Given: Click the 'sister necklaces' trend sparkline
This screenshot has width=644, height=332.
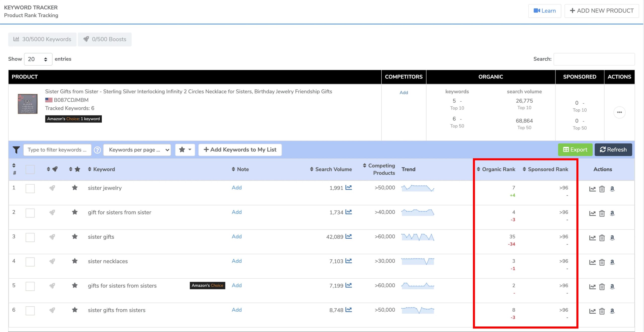Looking at the screenshot, I should pyautogui.click(x=418, y=261).
